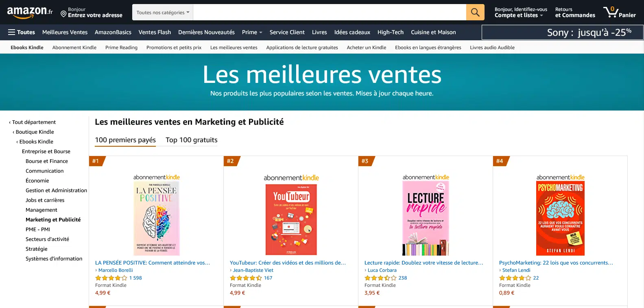Click the star rating of La Pensée Positive
Viewport: 644px width, 308px height.
point(111,278)
